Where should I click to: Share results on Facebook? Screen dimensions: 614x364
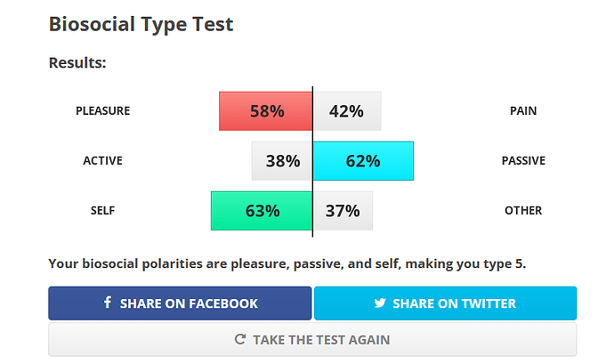(180, 303)
